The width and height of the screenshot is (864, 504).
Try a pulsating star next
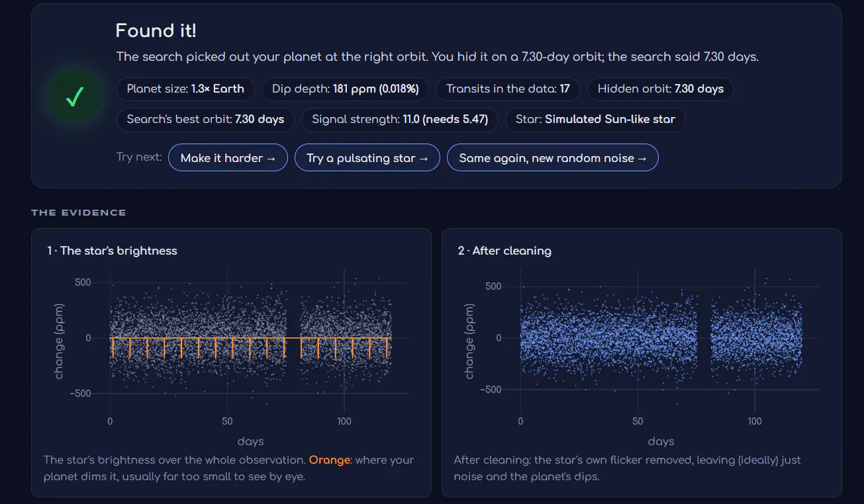coord(367,158)
